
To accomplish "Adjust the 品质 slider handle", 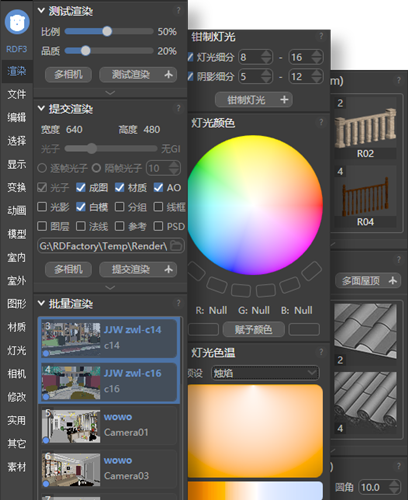I will point(86,51).
